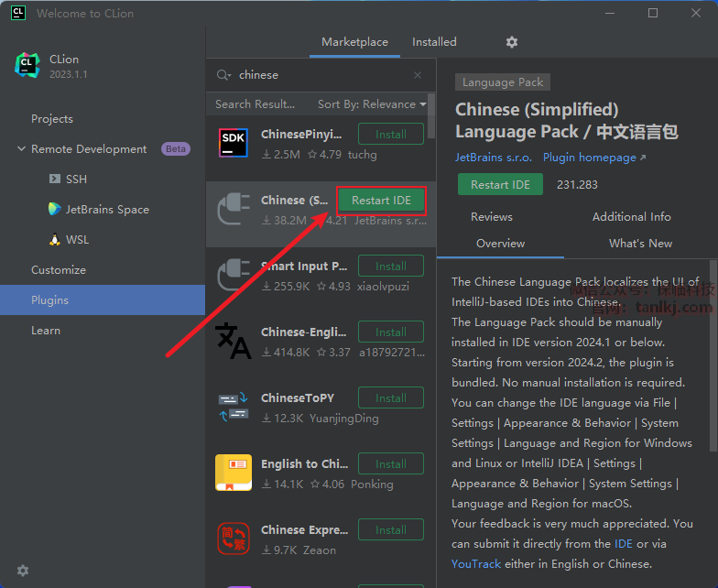Open the Sort By Relevance dropdown
Viewport: 718px width, 588px height.
coord(372,104)
